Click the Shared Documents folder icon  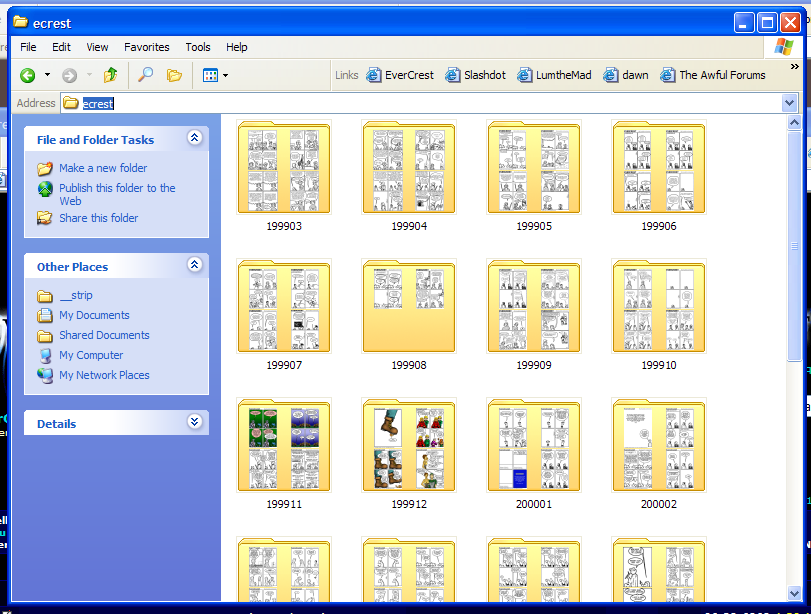(x=45, y=336)
